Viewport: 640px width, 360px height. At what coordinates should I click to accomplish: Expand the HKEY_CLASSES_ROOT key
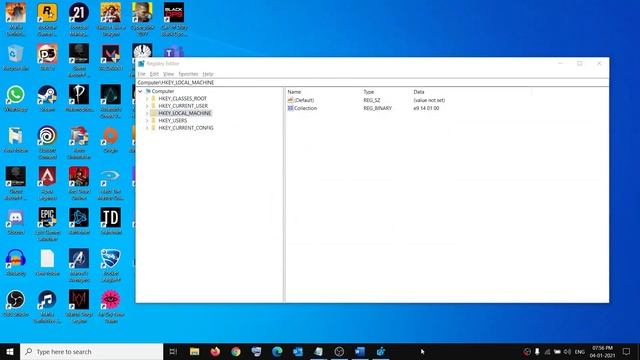coord(147,99)
